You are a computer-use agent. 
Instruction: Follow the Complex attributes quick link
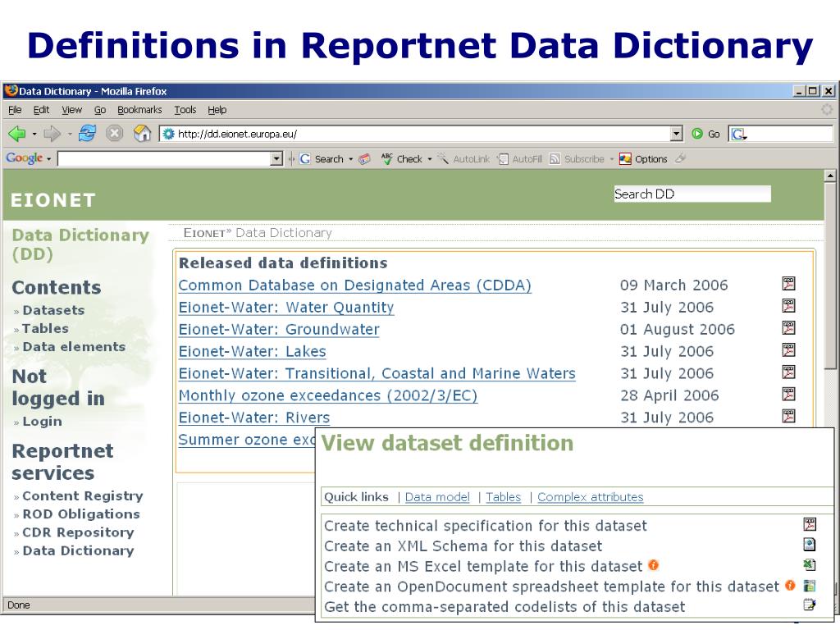coord(591,497)
